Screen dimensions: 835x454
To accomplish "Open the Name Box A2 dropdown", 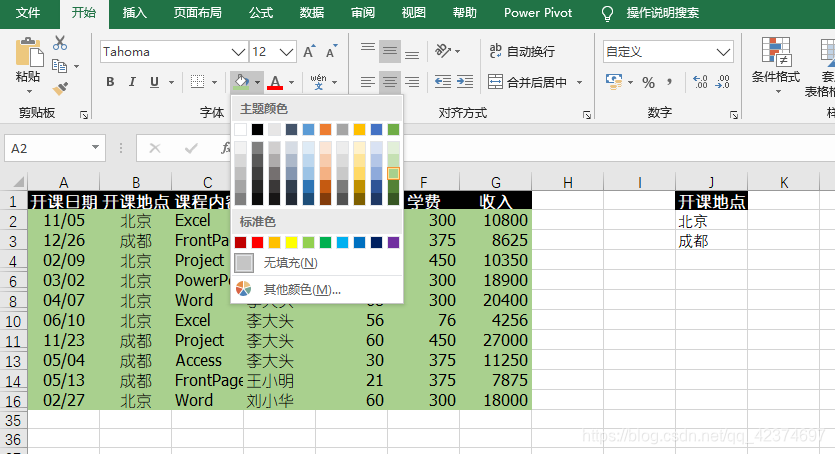I will [x=95, y=147].
